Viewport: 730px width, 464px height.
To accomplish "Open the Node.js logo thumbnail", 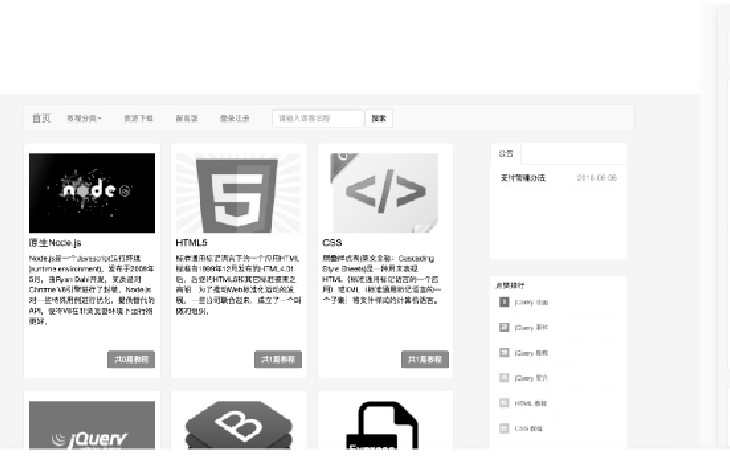I will (92, 193).
